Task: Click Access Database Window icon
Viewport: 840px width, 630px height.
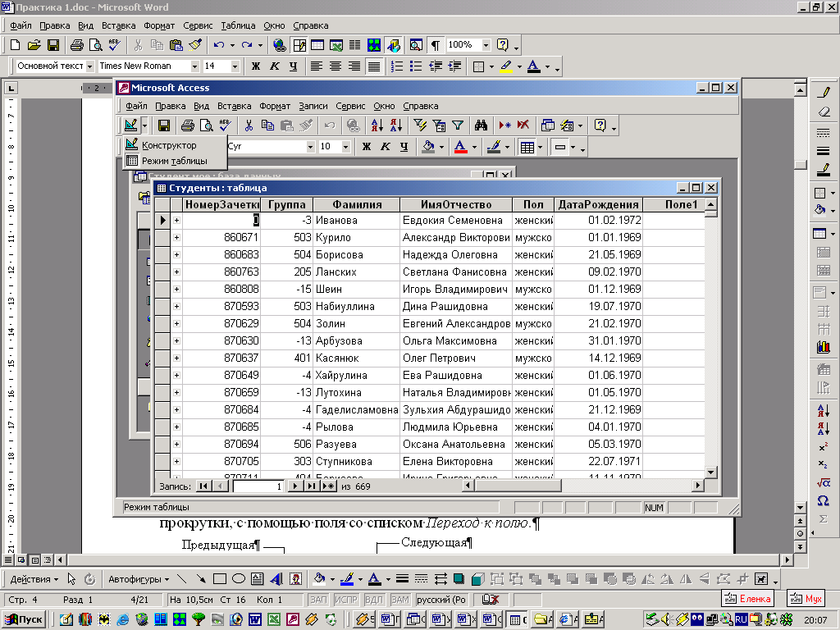Action: [547, 126]
